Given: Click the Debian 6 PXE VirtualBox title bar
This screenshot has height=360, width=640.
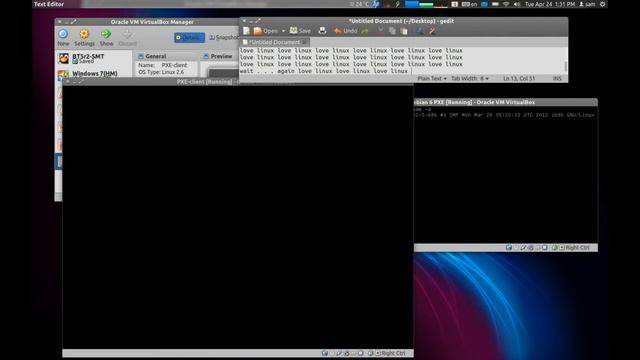Looking at the screenshot, I should 506,102.
